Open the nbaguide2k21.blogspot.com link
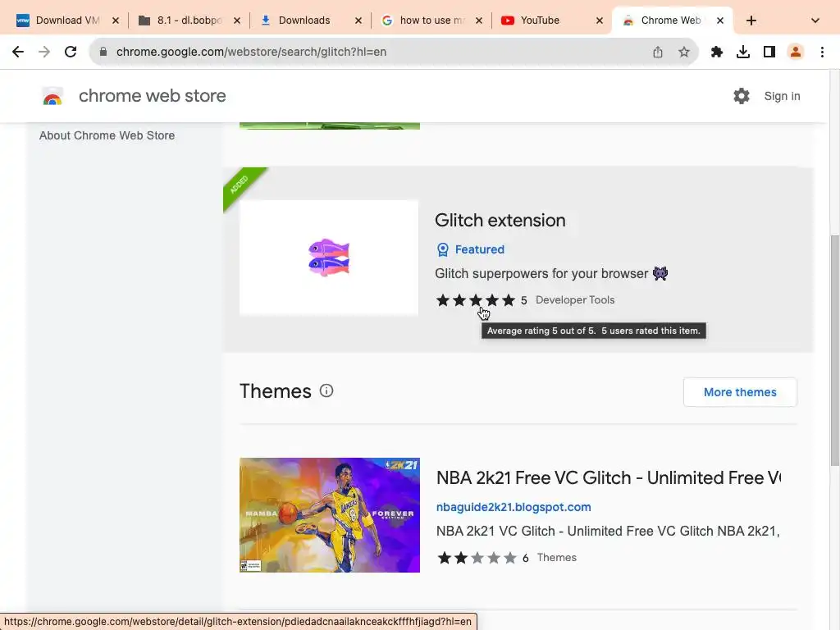The image size is (840, 630). coord(514,507)
